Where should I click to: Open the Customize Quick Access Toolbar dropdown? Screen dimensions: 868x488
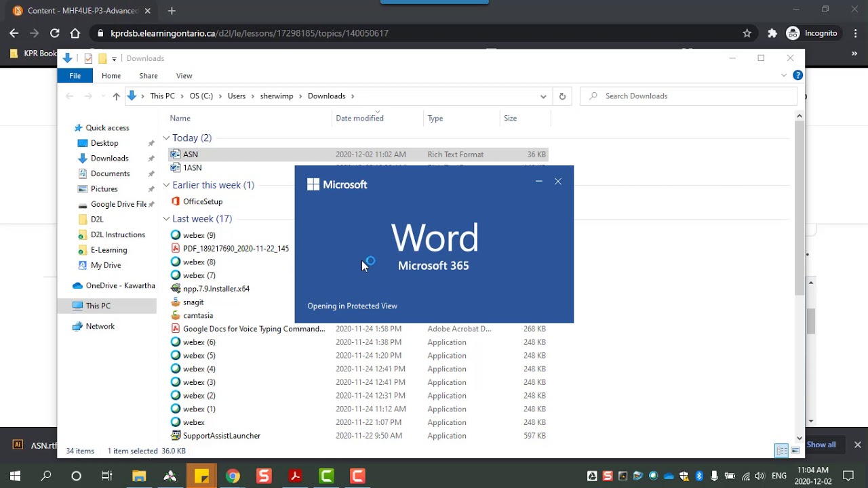(114, 58)
